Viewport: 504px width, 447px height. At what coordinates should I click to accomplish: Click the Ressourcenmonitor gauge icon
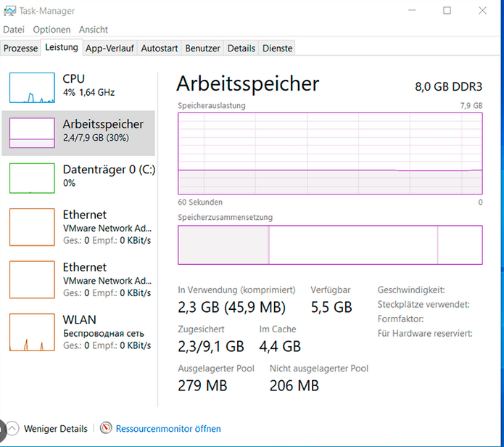(106, 428)
